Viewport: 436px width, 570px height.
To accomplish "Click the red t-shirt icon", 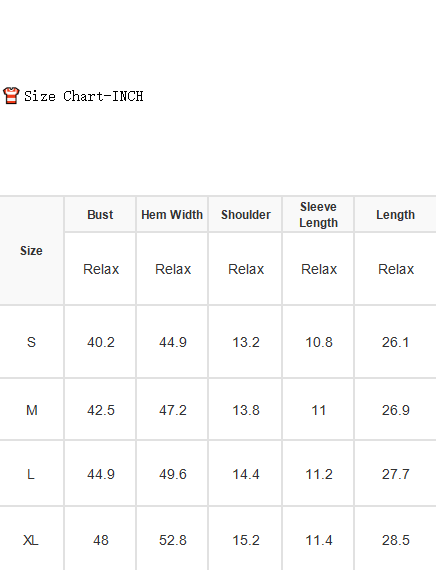I will [11, 96].
